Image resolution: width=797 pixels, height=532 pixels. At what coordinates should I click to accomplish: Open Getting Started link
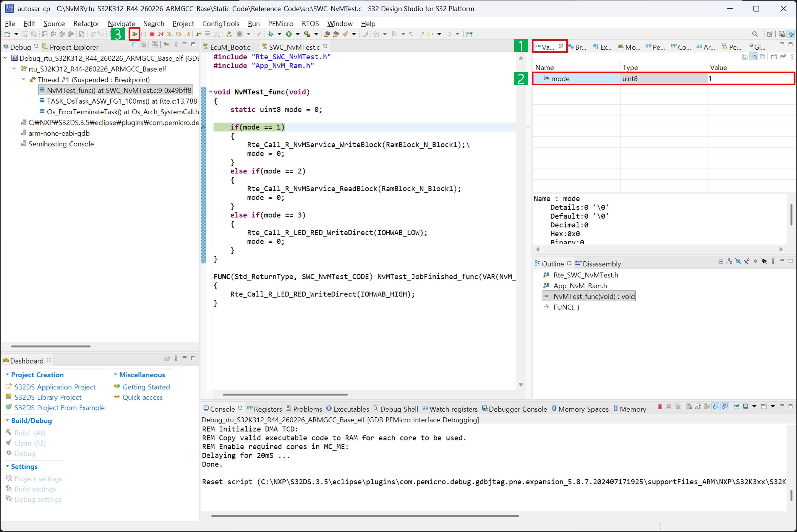pos(146,387)
